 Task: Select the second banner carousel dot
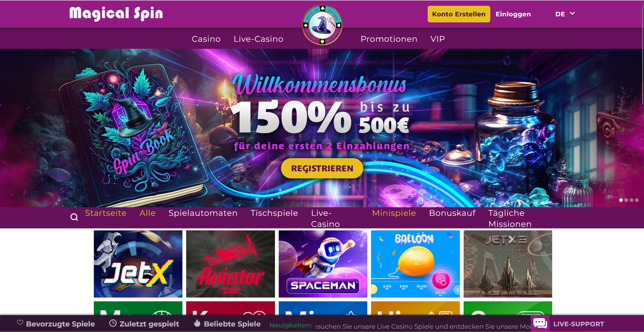pos(626,200)
